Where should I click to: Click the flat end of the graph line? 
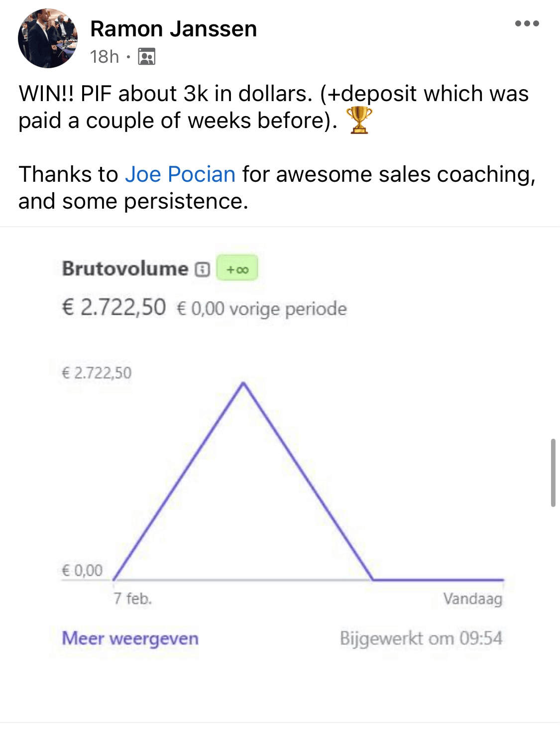point(438,580)
